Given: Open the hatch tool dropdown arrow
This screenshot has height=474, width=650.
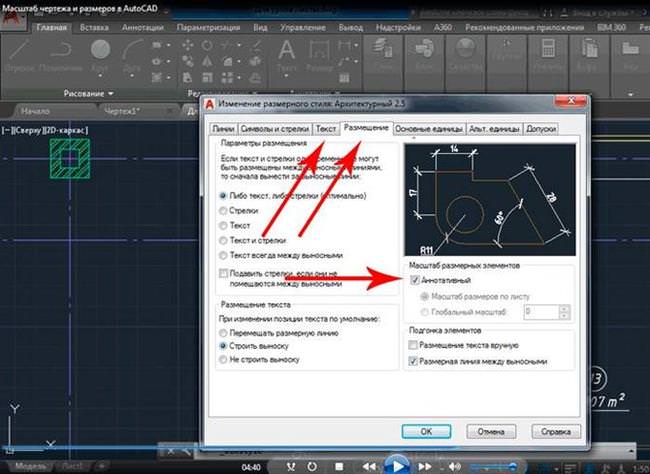Looking at the screenshot, I should [x=168, y=77].
